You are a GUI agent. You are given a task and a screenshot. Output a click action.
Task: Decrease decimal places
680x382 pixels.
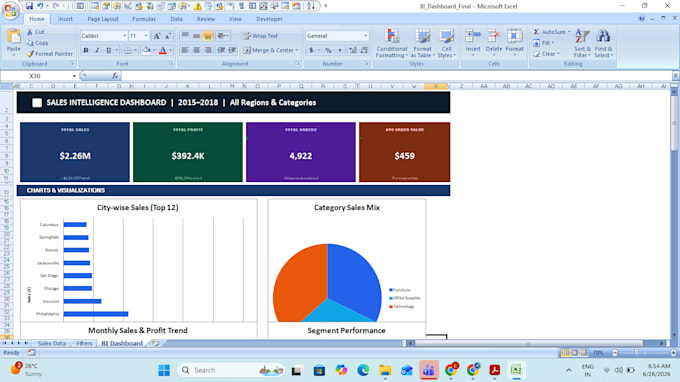click(364, 50)
